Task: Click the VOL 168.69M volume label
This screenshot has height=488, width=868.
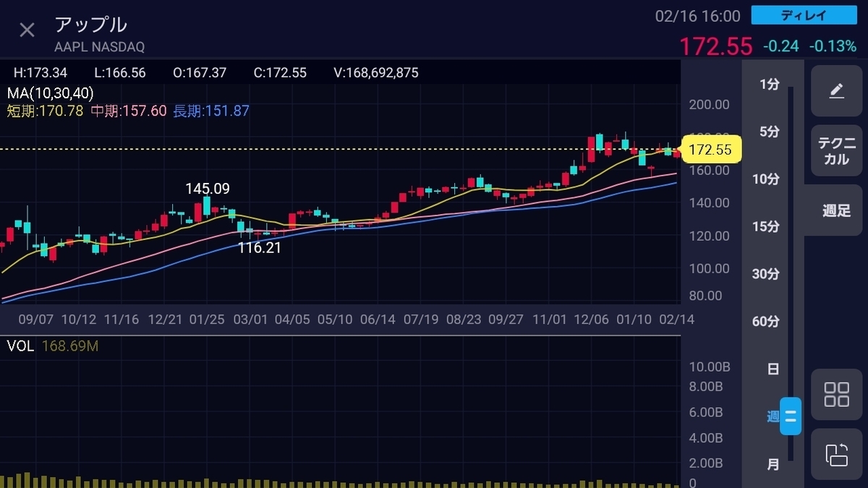Action: (x=52, y=346)
